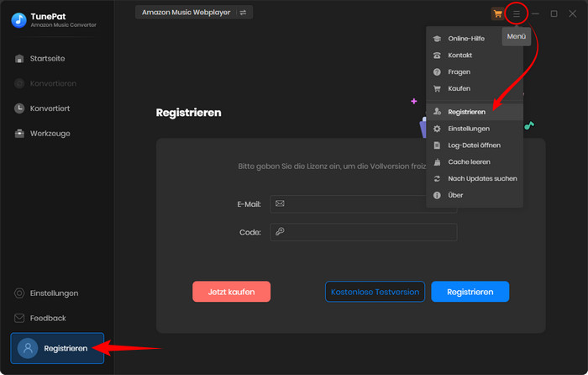This screenshot has height=375, width=588.
Task: Click the broom icon beside Cache leeren
Action: pyautogui.click(x=437, y=161)
